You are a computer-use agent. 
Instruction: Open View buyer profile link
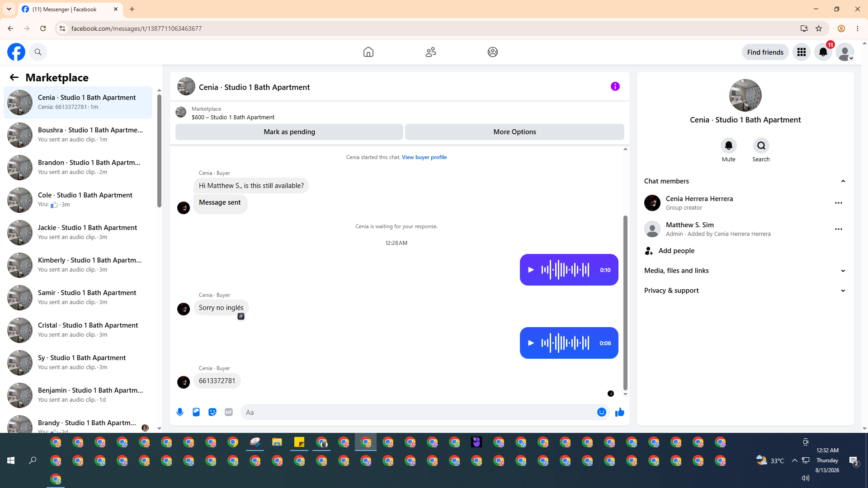point(424,157)
